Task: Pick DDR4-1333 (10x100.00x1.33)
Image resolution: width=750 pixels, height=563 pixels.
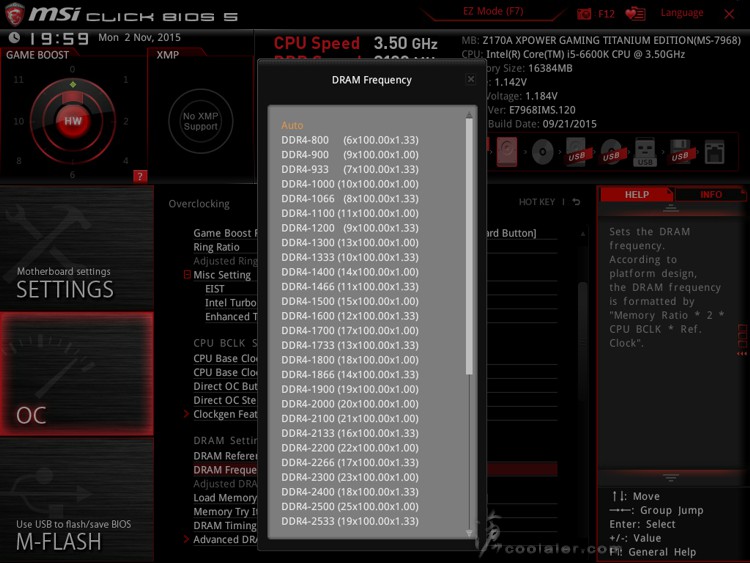Action: pos(350,257)
